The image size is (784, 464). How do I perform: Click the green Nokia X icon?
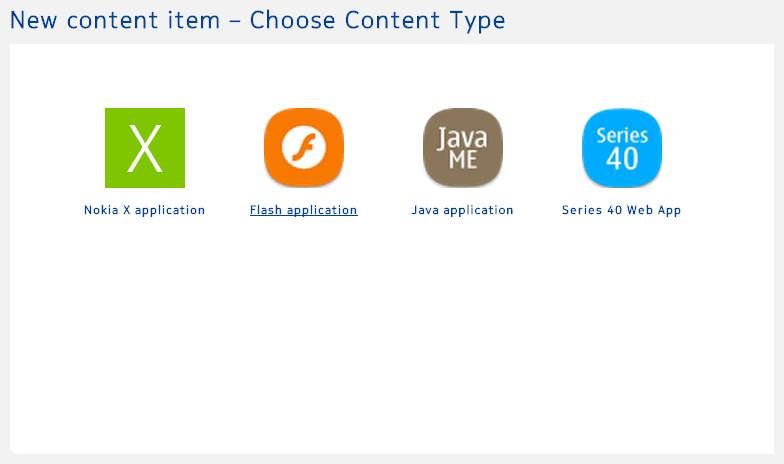point(144,148)
